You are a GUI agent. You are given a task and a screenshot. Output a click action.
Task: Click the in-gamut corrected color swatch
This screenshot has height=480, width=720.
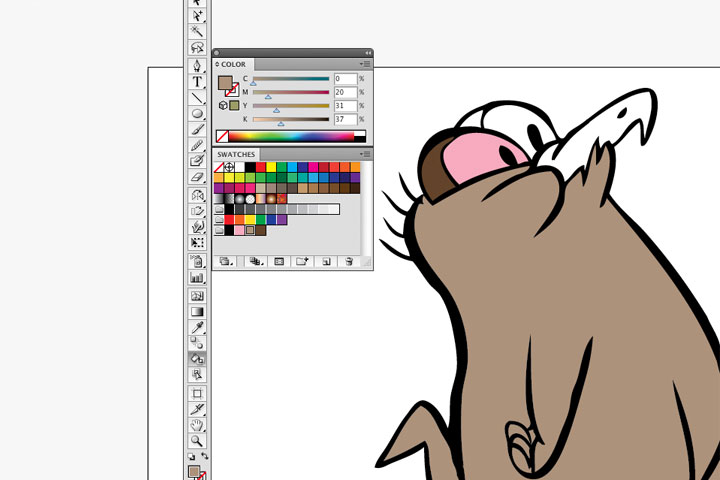tap(234, 106)
